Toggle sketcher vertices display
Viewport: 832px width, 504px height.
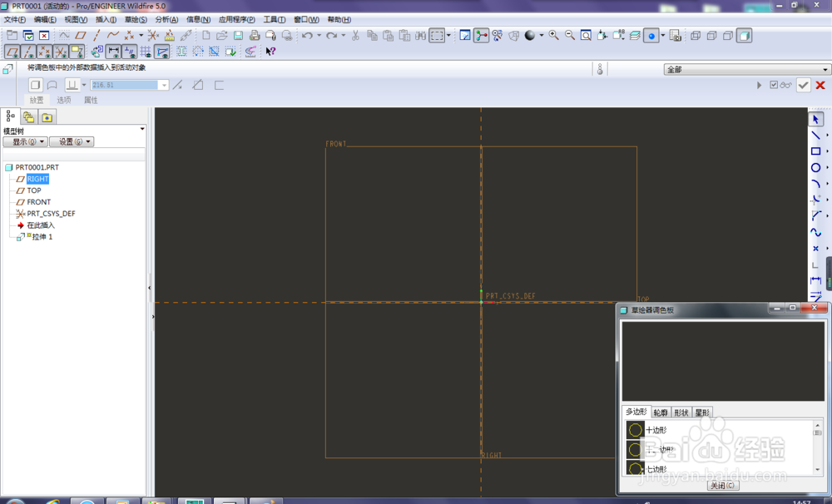162,52
